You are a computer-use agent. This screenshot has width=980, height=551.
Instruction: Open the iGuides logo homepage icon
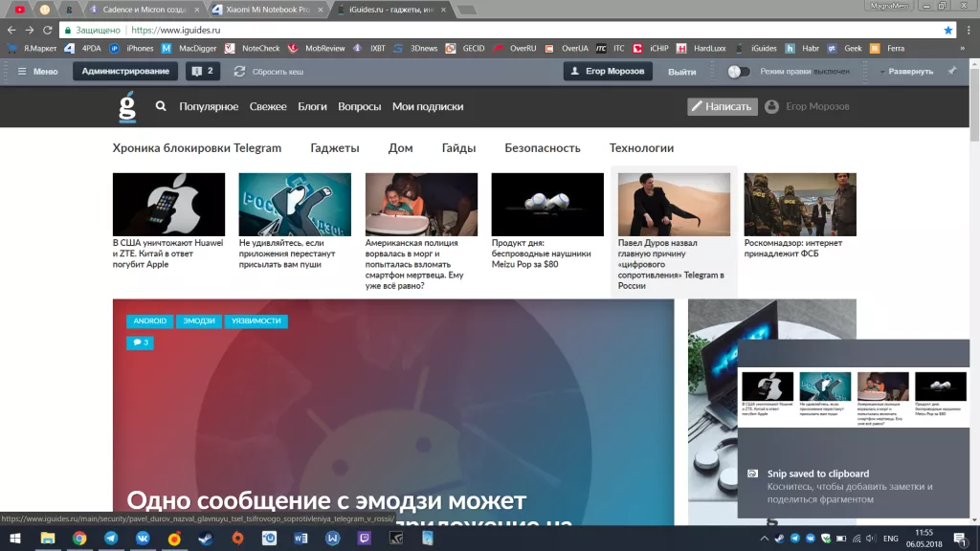click(127, 106)
